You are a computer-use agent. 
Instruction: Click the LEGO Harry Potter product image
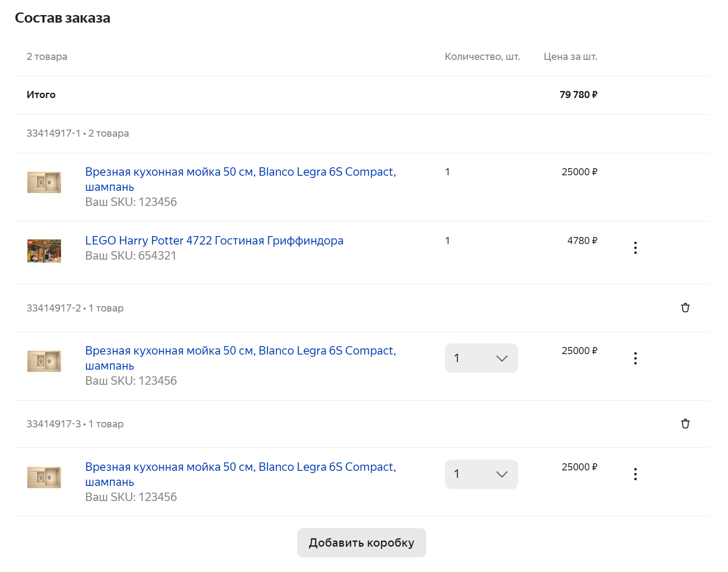click(44, 251)
